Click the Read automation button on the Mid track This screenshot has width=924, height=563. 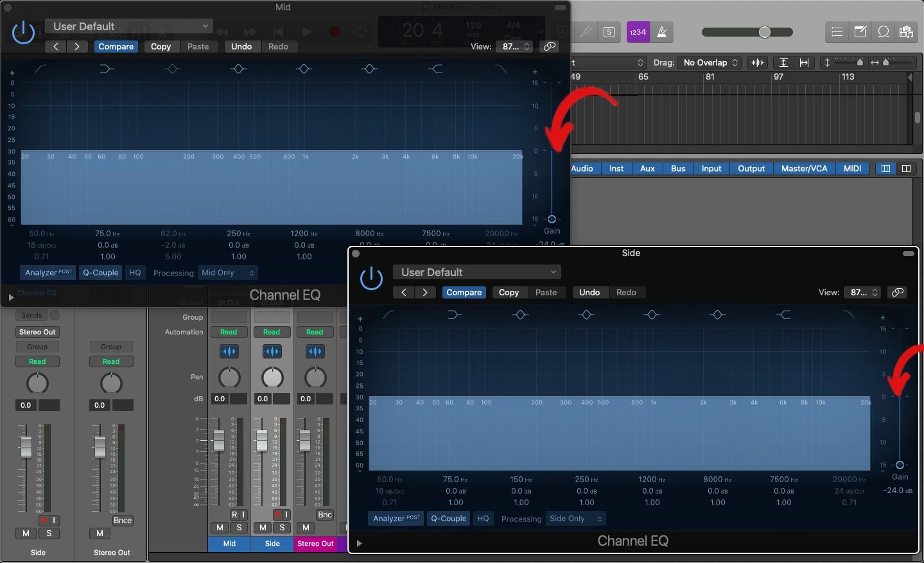229,332
